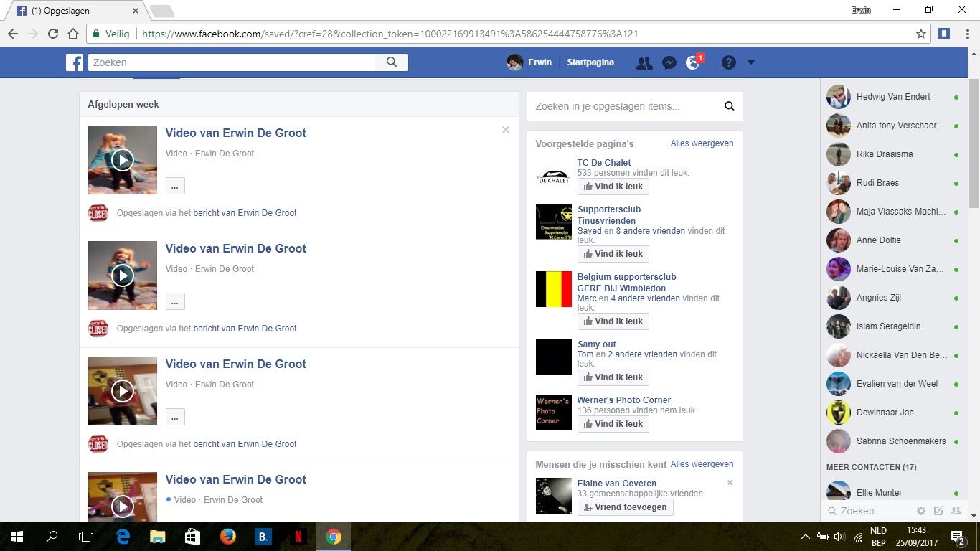Open chat settings gear icon
The image size is (980, 551).
tap(921, 511)
